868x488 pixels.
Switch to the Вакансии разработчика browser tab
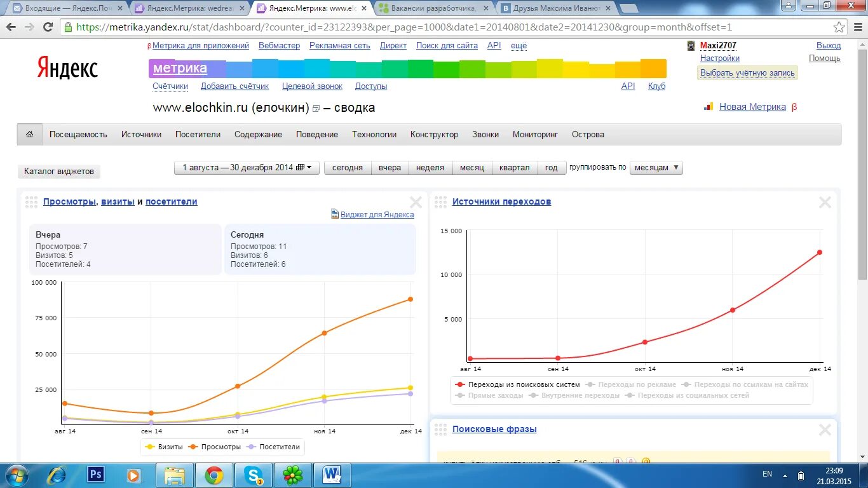[434, 8]
